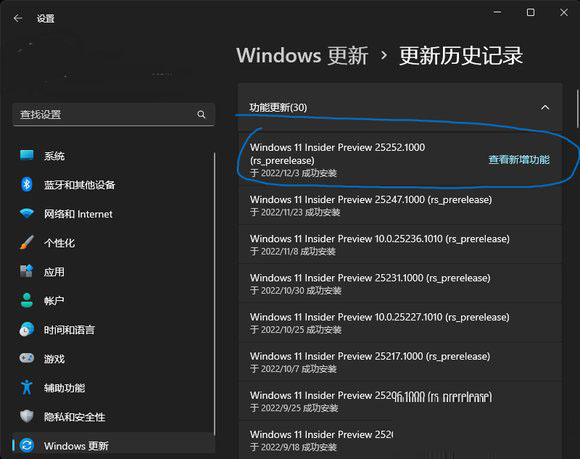Click the 于 2022/10/7 成功安装 date
Image resolution: width=580 pixels, height=459 pixels.
coord(293,369)
